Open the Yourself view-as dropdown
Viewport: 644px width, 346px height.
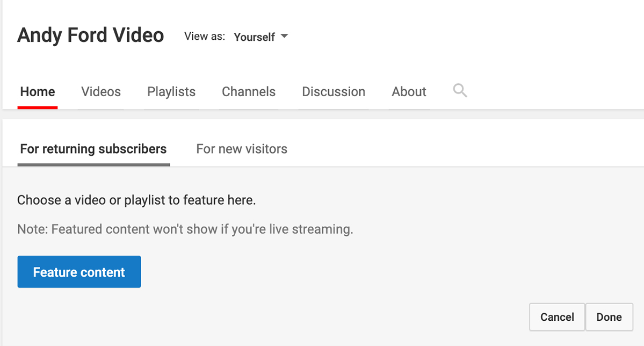[x=255, y=37]
